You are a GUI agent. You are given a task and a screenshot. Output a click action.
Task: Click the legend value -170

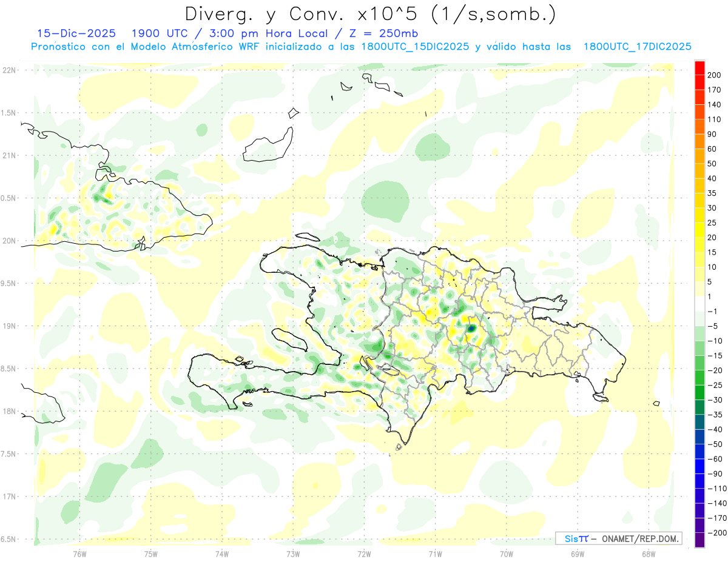717,518
